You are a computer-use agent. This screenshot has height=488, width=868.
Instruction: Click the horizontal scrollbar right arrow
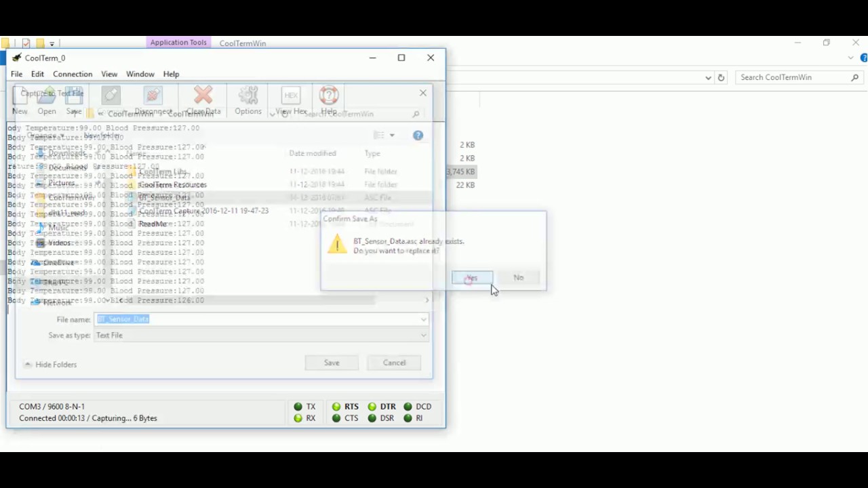427,300
